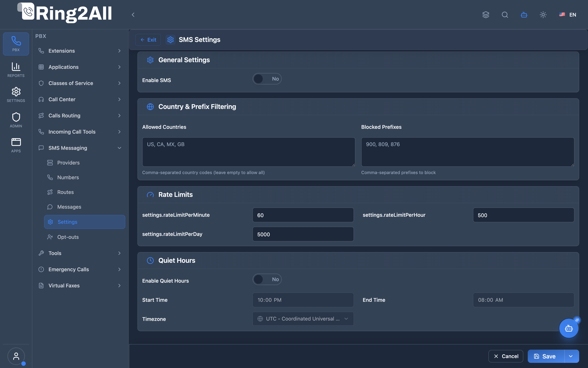Open the user profile avatar icon

click(x=16, y=356)
